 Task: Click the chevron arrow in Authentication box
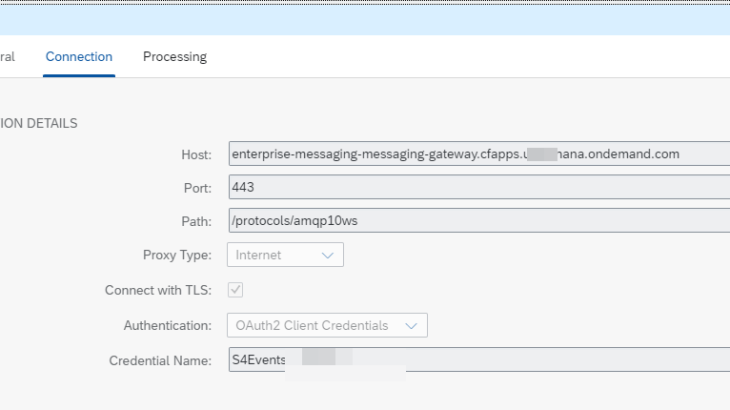pos(410,326)
